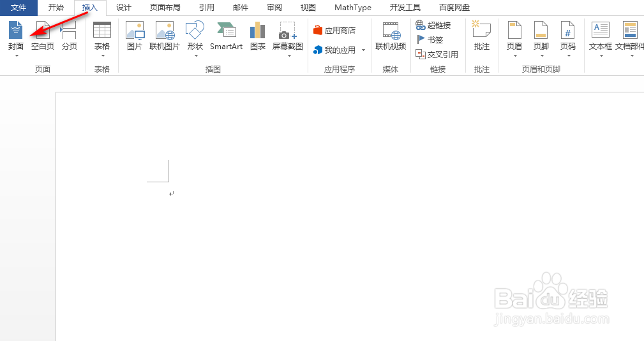Viewport: 644px width, 341px height.
Task: Switch to the Home (开始) tab
Action: [x=56, y=8]
